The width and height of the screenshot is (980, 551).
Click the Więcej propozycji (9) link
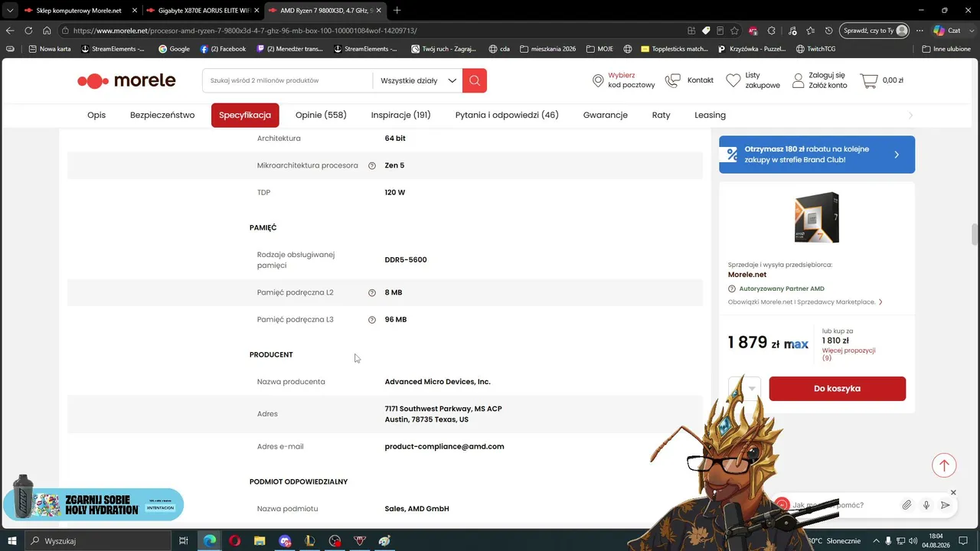click(848, 354)
